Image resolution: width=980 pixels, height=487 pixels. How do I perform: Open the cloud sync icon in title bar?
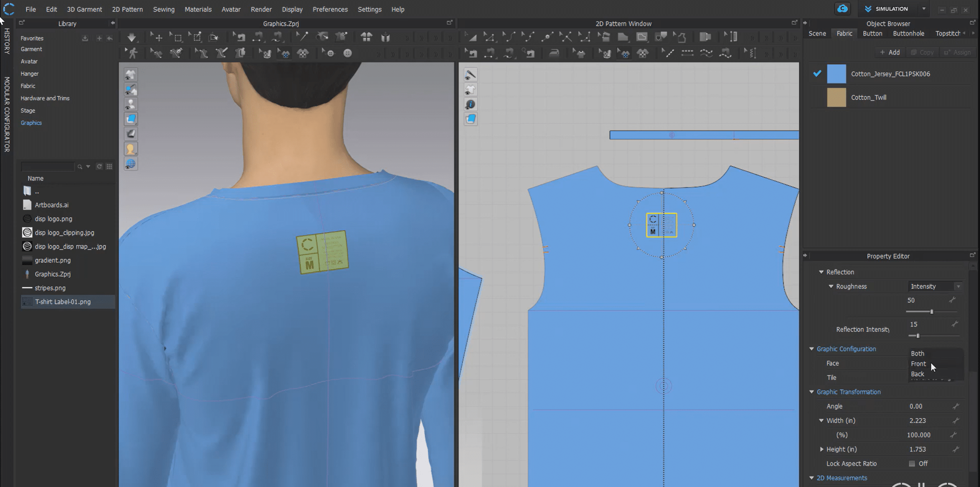click(842, 9)
